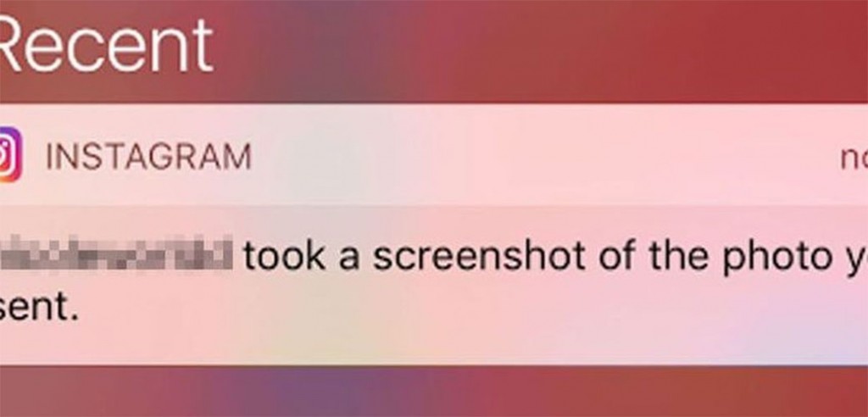Tap the Instagram app icon
This screenshot has height=417, width=868.
pyautogui.click(x=10, y=154)
